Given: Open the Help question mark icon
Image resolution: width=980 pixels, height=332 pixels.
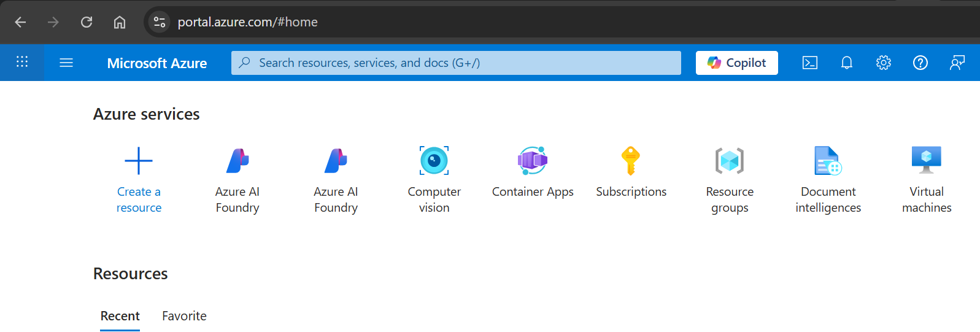Looking at the screenshot, I should pyautogui.click(x=920, y=63).
